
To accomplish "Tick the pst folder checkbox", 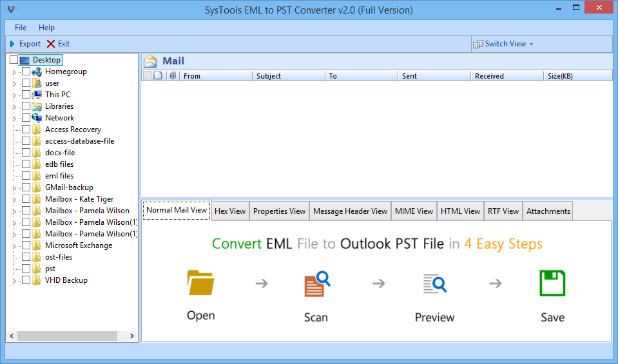I will pos(26,269).
